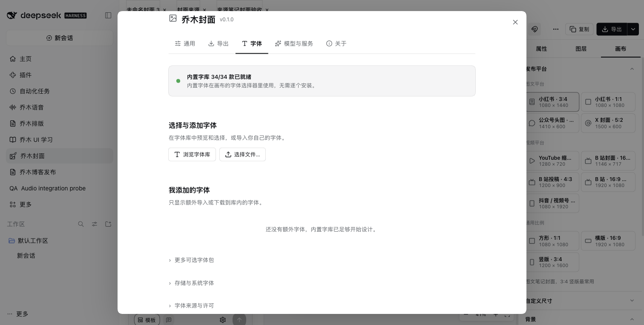Select the 横版 · 16:9 preset

point(608,241)
